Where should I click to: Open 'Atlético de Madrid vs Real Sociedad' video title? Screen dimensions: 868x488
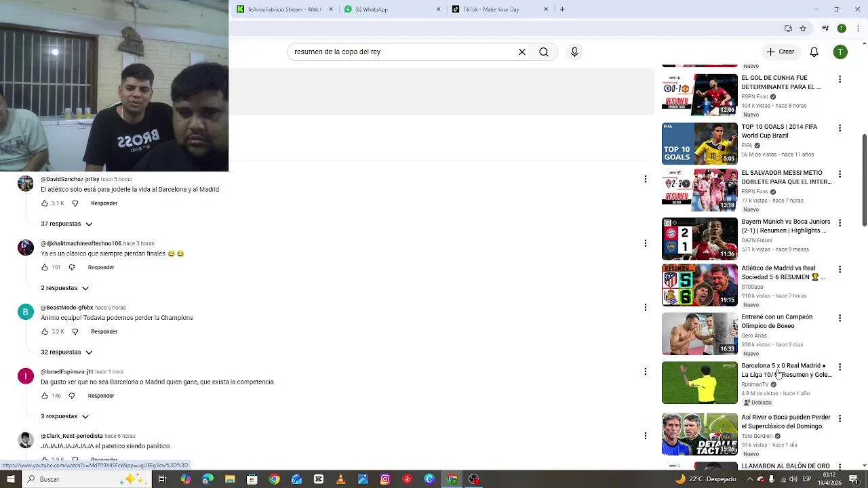tap(783, 272)
